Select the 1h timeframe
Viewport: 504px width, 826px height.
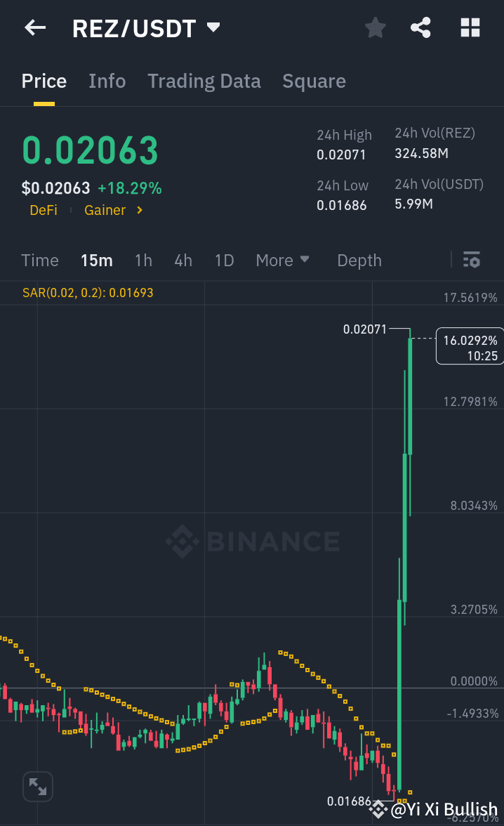tap(143, 260)
